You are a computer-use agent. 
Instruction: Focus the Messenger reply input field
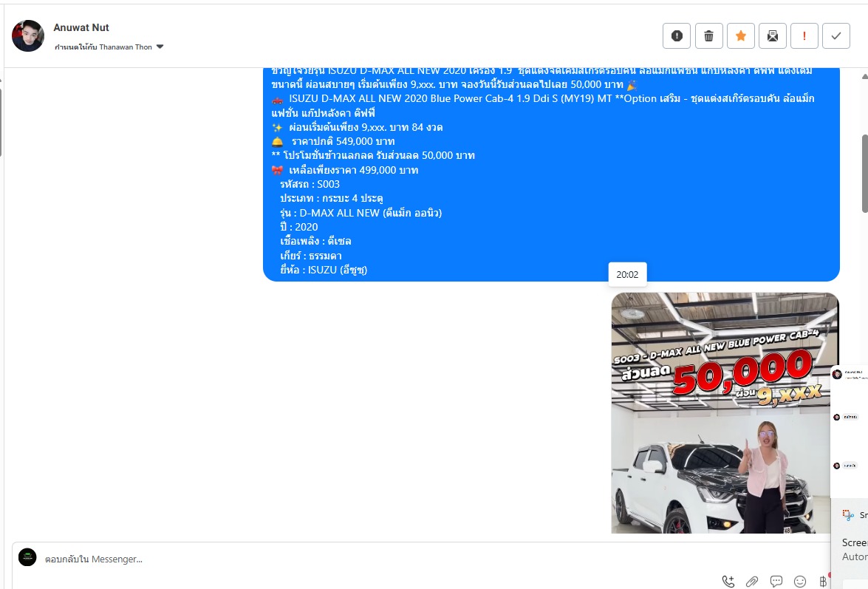pos(421,559)
